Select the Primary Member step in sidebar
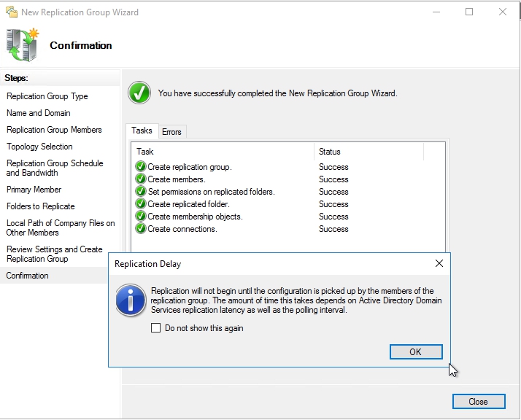Viewport: 521px width, 420px height. click(x=34, y=190)
